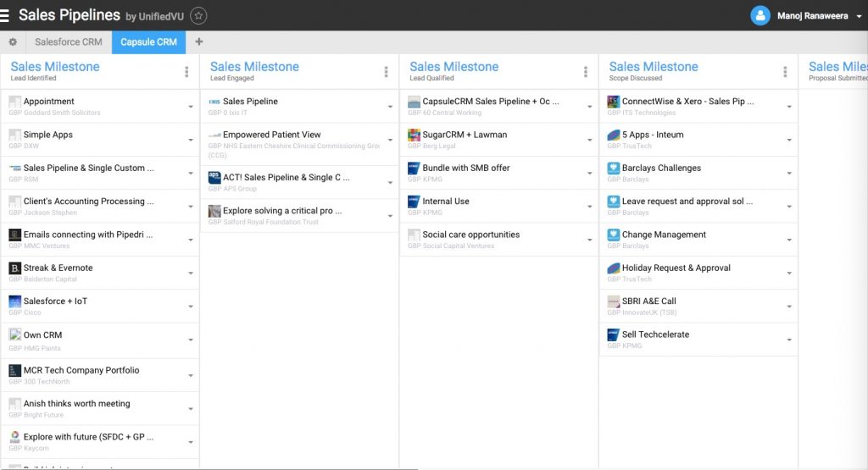Click the star favorite icon beside UnifiedVU

coord(198,16)
